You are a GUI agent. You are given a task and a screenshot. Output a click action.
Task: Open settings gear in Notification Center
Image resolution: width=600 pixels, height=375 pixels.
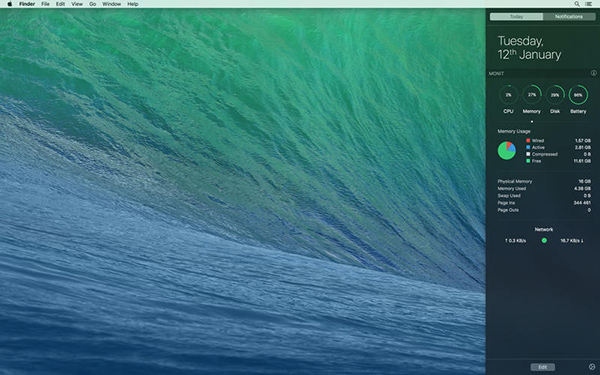[592, 367]
